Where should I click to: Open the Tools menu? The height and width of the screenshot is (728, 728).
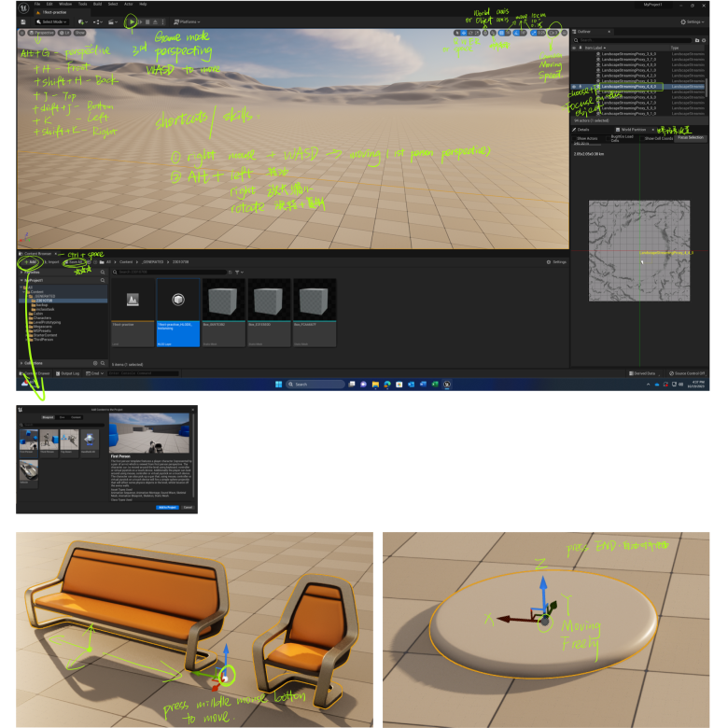point(83,4)
